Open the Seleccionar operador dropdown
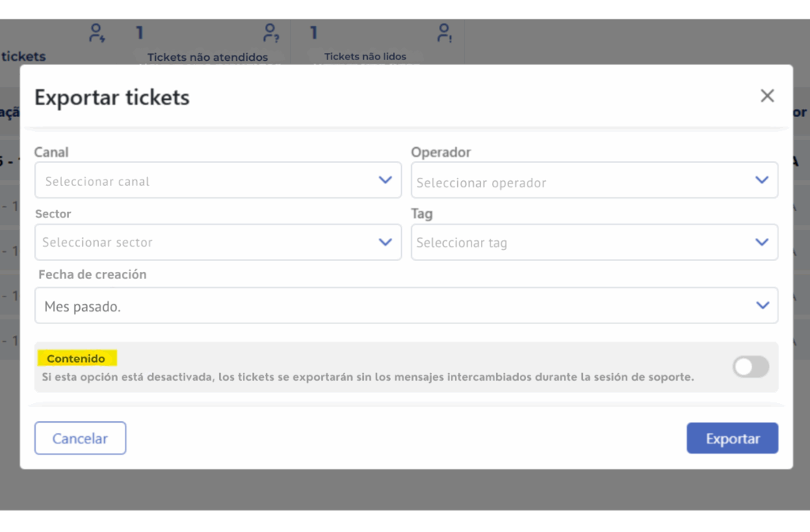 click(581, 182)
